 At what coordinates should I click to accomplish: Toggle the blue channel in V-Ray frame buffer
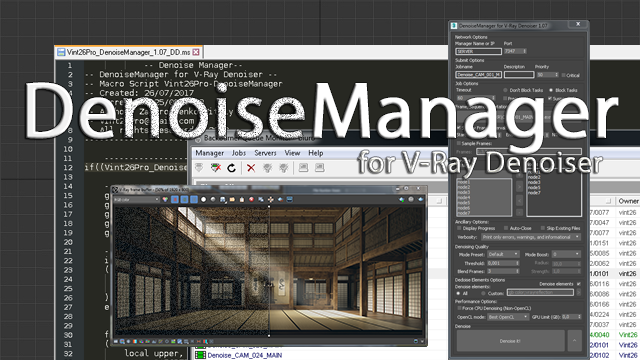194,199
